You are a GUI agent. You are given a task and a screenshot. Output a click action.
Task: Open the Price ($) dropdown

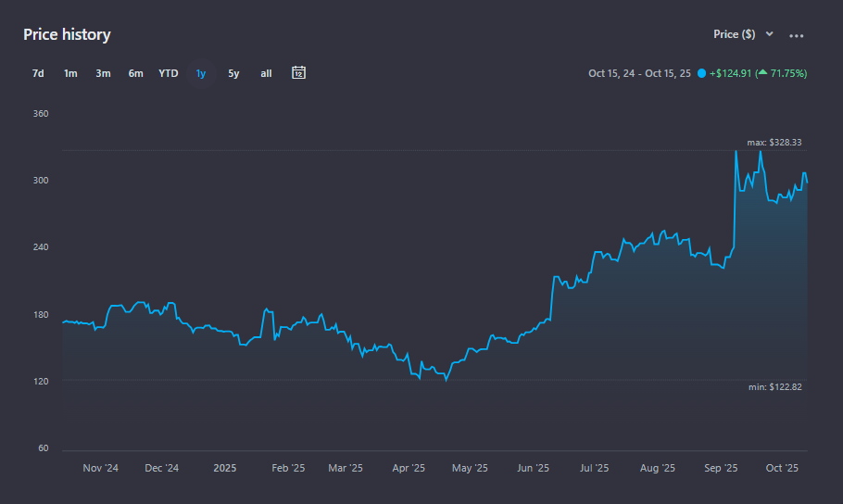tap(735, 34)
